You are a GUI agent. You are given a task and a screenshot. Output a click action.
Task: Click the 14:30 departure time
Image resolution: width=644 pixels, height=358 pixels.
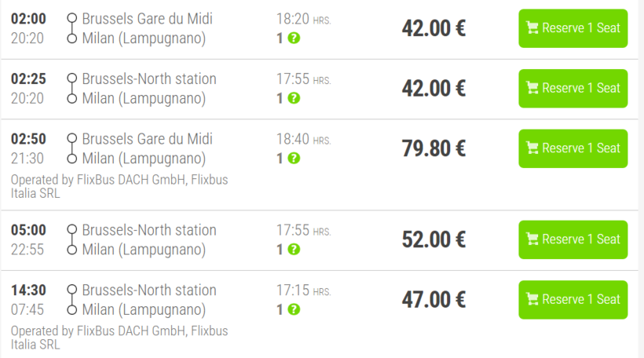(28, 290)
